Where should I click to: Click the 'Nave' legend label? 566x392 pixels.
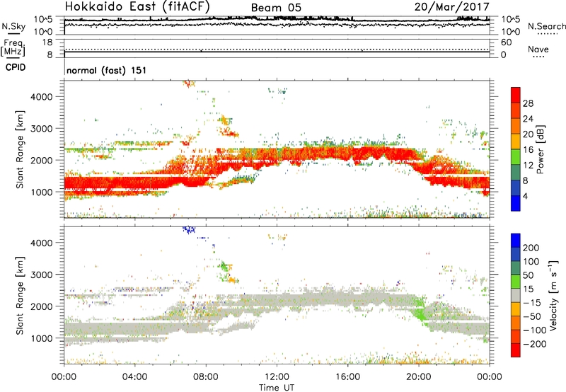click(538, 49)
